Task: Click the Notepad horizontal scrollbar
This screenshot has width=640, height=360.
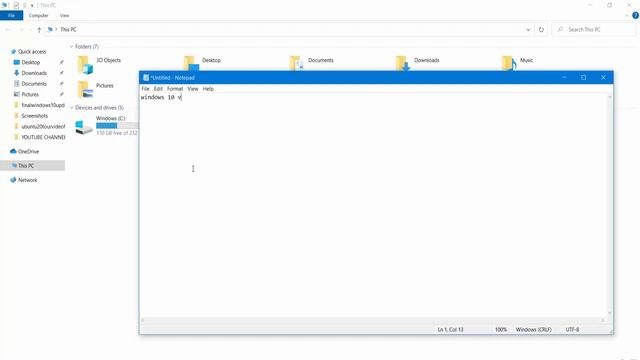Action: click(x=373, y=320)
